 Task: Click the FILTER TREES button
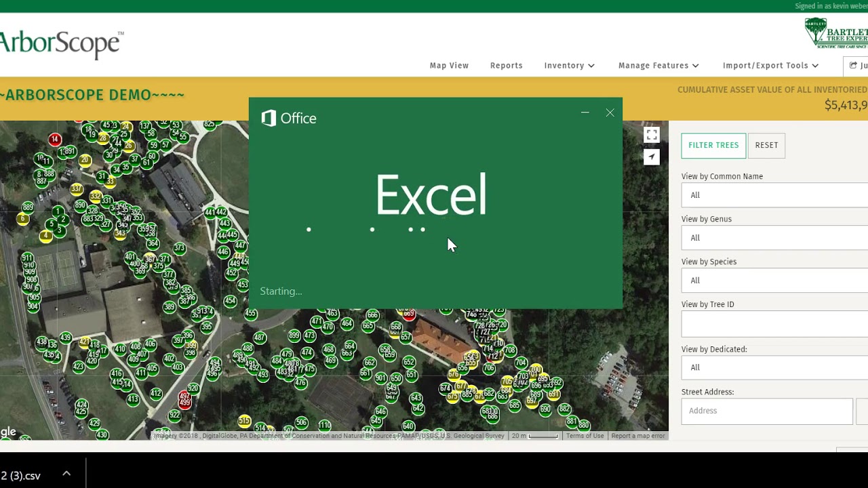tap(713, 145)
